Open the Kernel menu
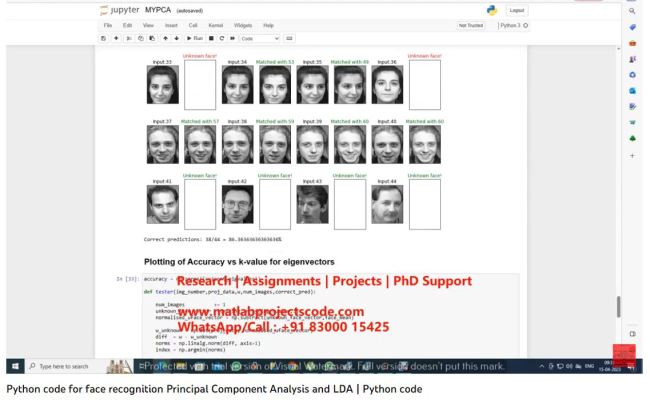650x400 pixels. pos(216,25)
